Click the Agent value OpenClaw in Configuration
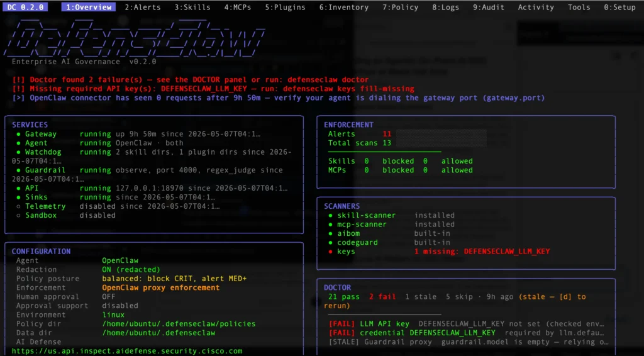The image size is (644, 356). [x=120, y=260]
